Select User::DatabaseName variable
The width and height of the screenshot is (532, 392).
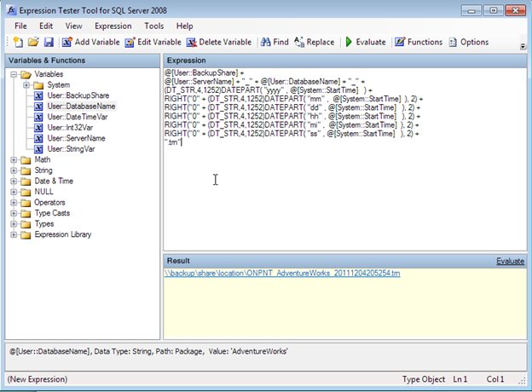81,107
